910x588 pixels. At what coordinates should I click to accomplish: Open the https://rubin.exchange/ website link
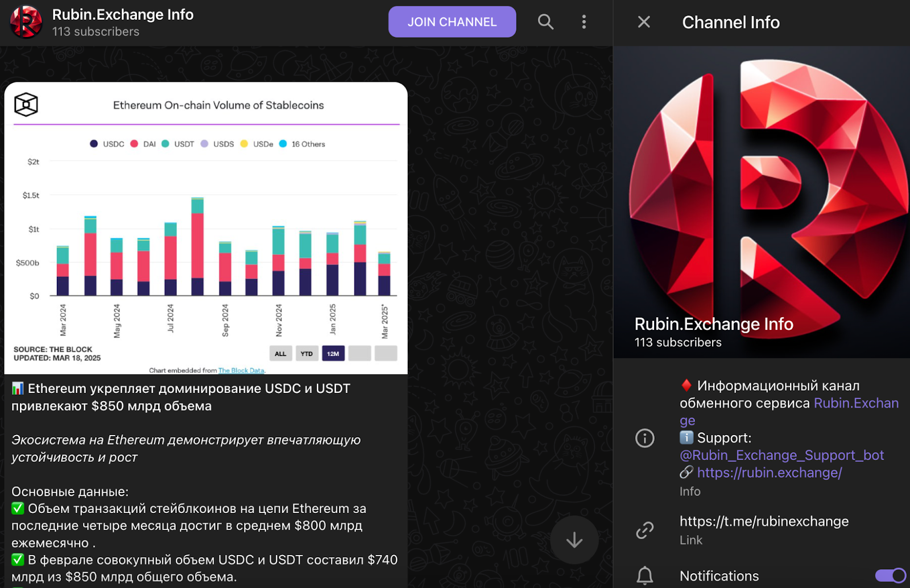tap(770, 473)
